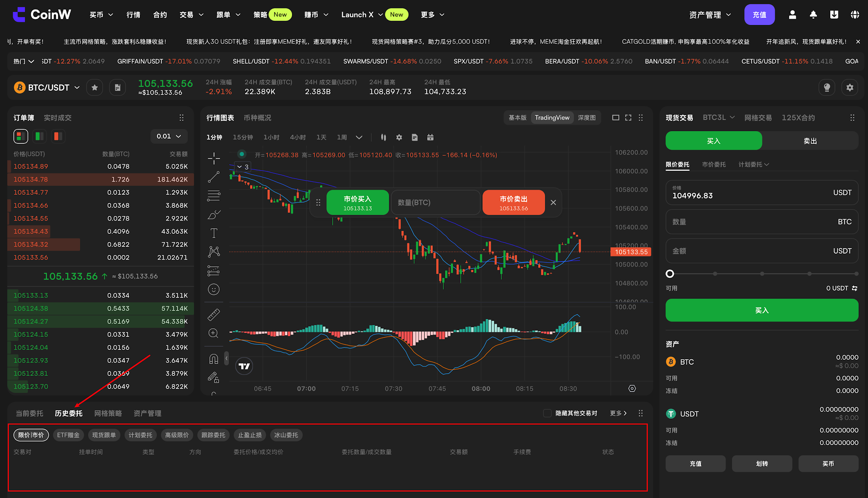Select the pattern drawing tool
This screenshot has width=868, height=498.
pyautogui.click(x=214, y=252)
